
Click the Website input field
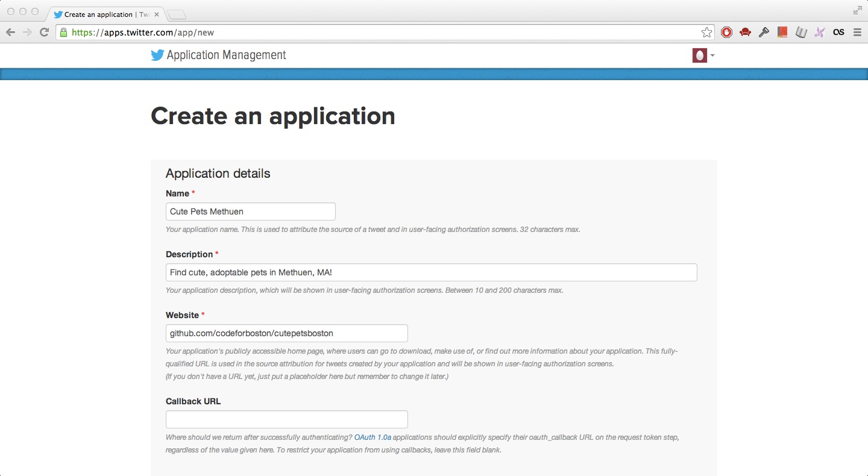tap(287, 333)
